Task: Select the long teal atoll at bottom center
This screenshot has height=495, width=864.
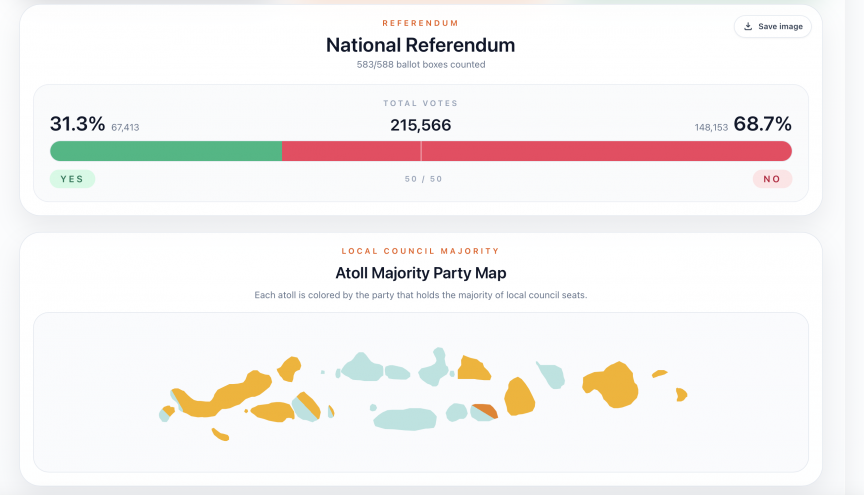Action: pos(407,418)
